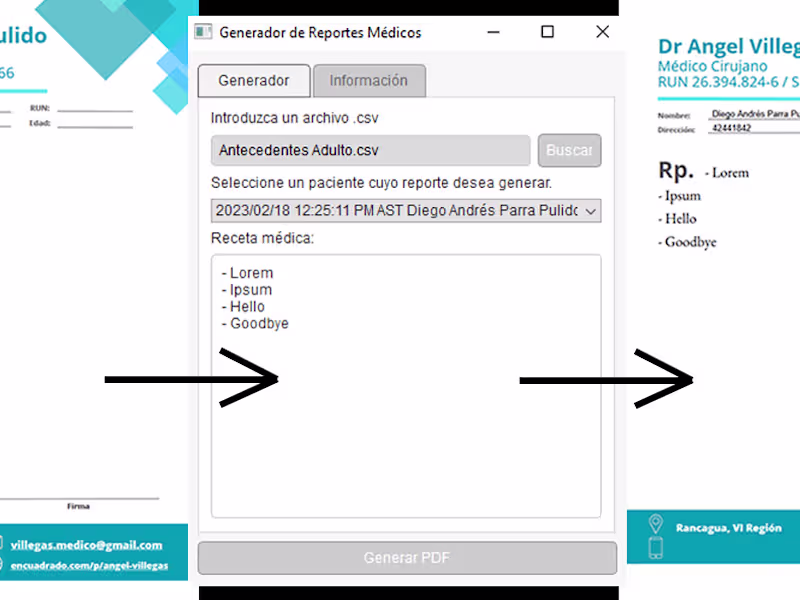Click the app icon in title bar

point(203,32)
